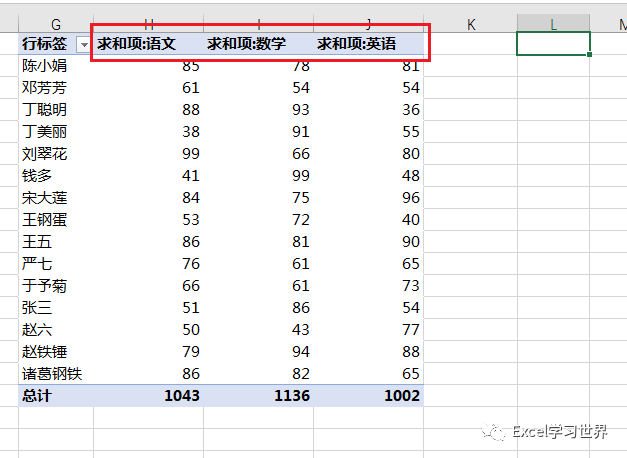
Task: Select column K header
Action: tap(471, 24)
